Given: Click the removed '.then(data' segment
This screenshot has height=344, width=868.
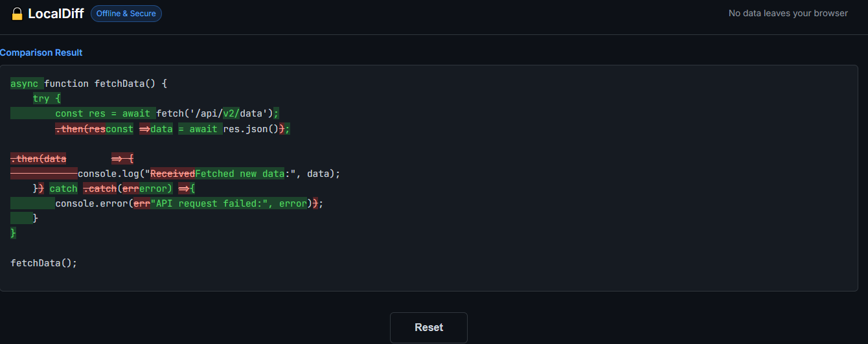Looking at the screenshot, I should point(38,159).
